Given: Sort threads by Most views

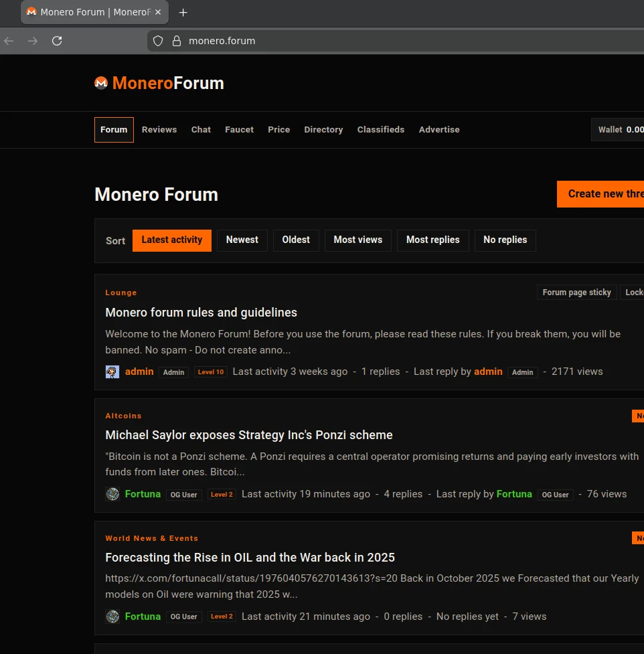Looking at the screenshot, I should pos(357,240).
